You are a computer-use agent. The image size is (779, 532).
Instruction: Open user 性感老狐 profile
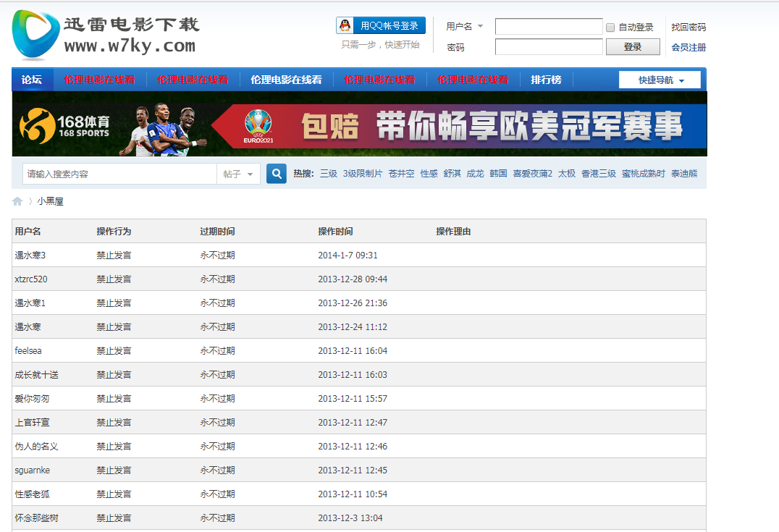[33, 494]
